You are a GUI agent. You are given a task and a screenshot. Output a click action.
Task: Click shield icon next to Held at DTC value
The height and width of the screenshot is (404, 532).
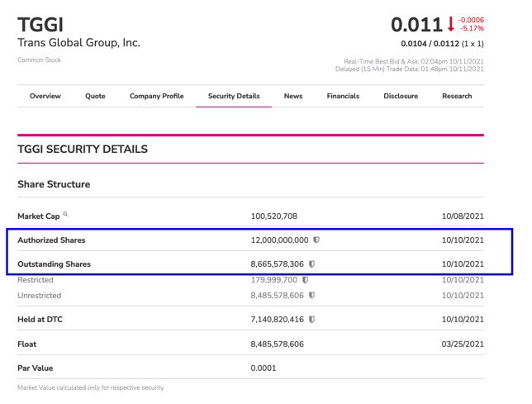(311, 319)
